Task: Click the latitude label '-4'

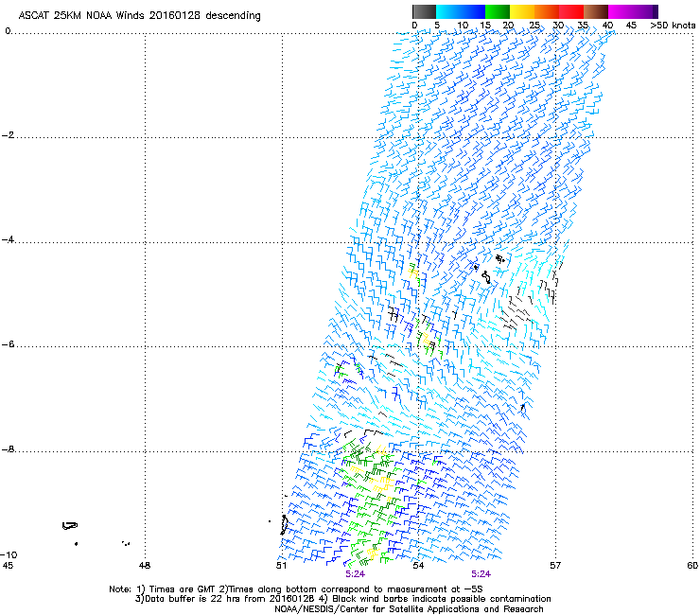Action: point(8,239)
